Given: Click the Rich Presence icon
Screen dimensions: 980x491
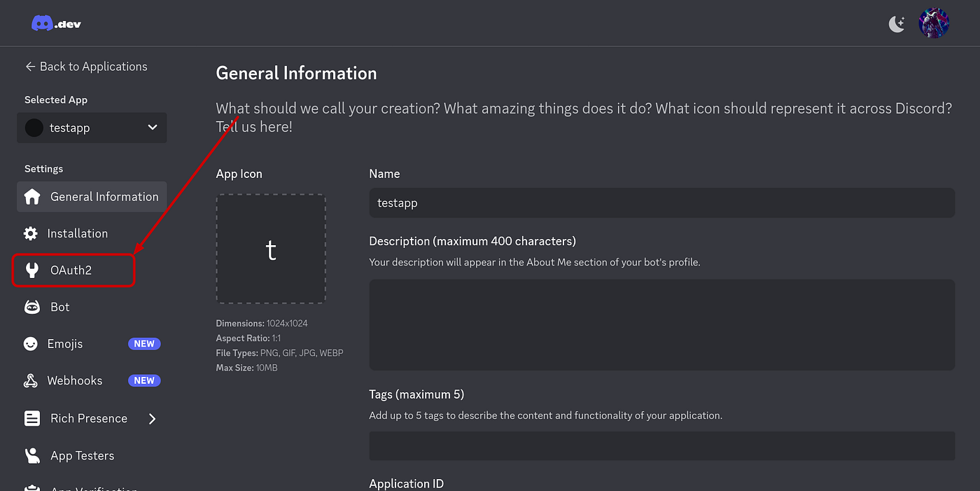Looking at the screenshot, I should pos(32,418).
